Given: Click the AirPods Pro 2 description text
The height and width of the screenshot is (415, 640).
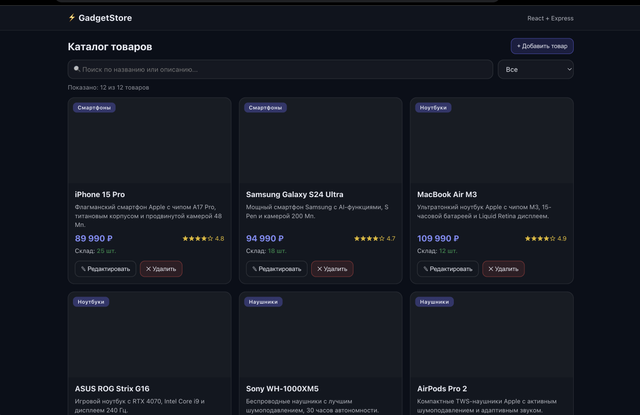Looking at the screenshot, I should coord(487,406).
